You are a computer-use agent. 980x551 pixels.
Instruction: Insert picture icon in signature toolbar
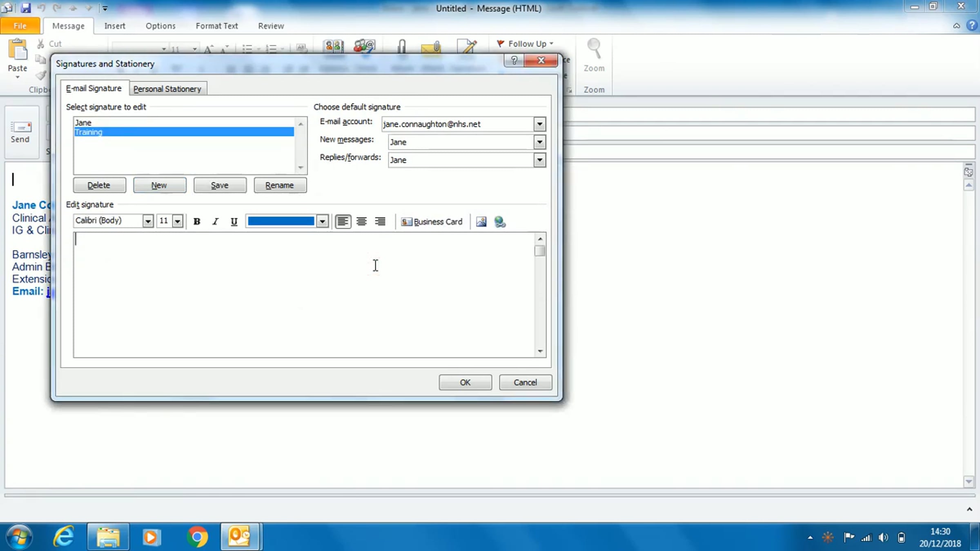coord(481,221)
